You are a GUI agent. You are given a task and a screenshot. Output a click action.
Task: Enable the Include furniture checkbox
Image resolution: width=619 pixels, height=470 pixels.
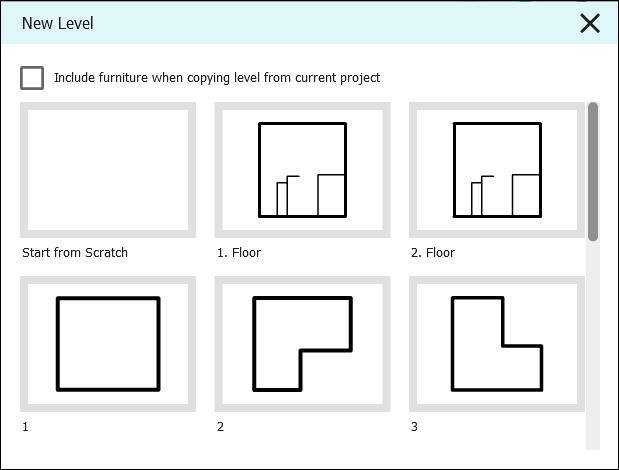tap(32, 78)
